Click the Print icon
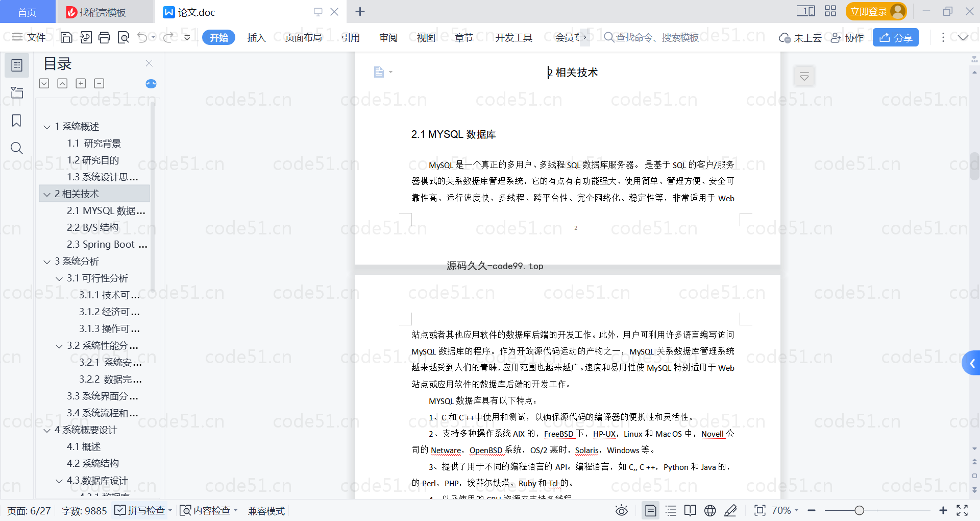Image resolution: width=980 pixels, height=521 pixels. coord(105,37)
